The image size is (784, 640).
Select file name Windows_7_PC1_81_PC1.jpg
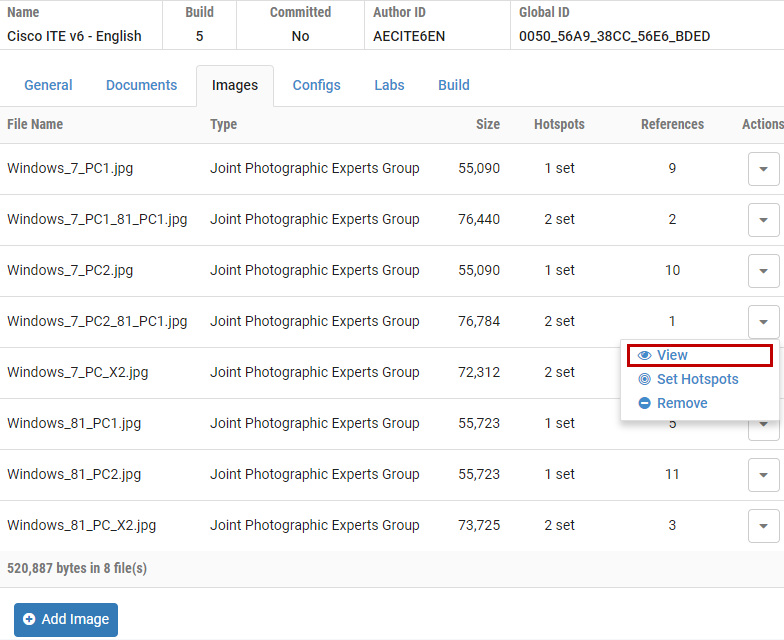(x=97, y=220)
